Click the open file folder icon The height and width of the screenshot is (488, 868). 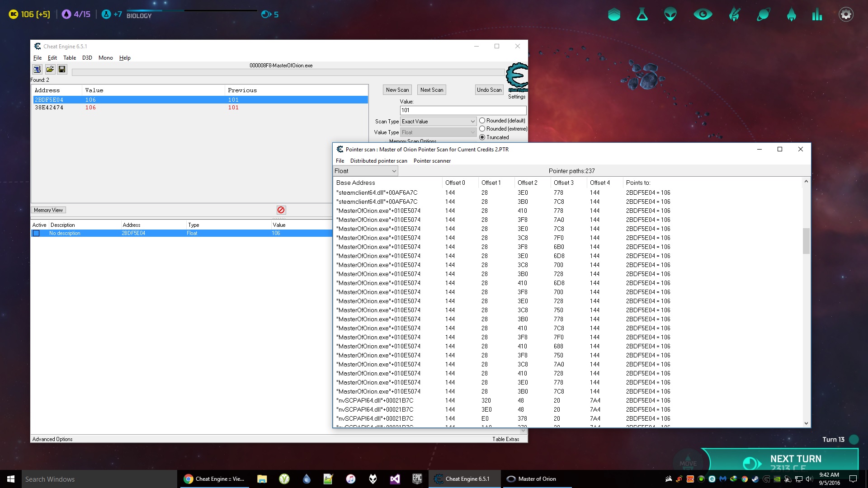point(50,69)
